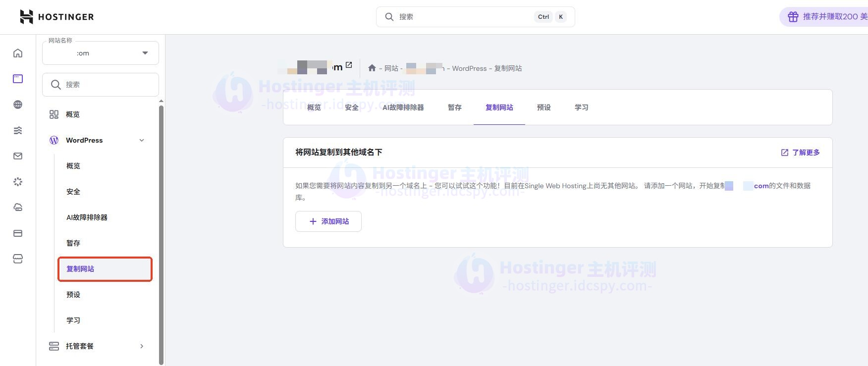Open Billing card icon in left rail
The height and width of the screenshot is (366, 868).
coord(18,233)
